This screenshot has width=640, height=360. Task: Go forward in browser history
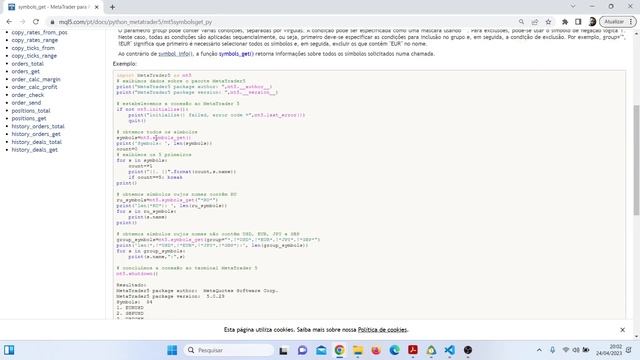point(22,22)
